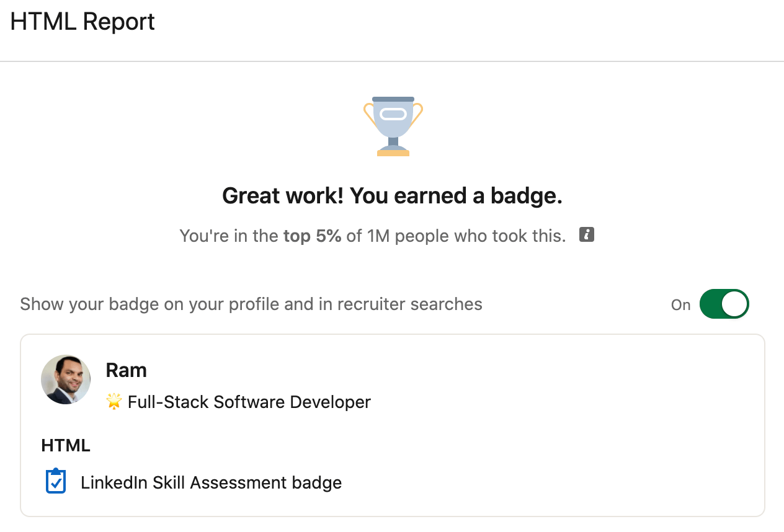Toggle recruiter search badge display
Screen dimensions: 784x532
pyautogui.click(x=724, y=304)
